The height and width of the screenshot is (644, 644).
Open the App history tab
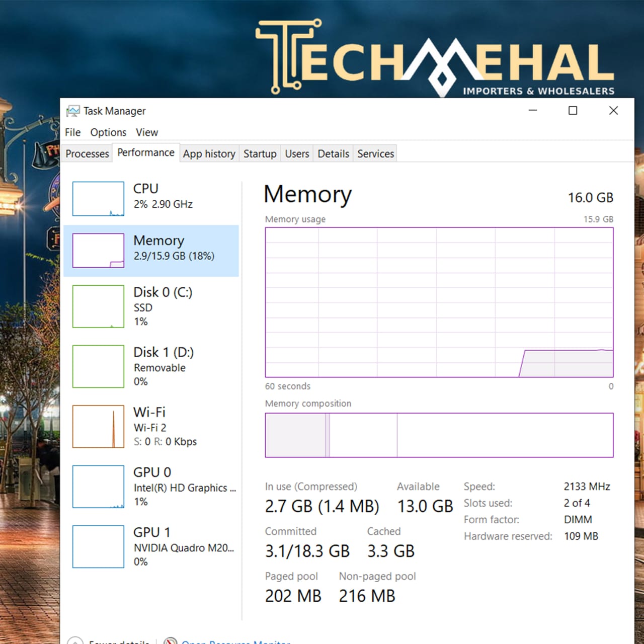point(209,153)
